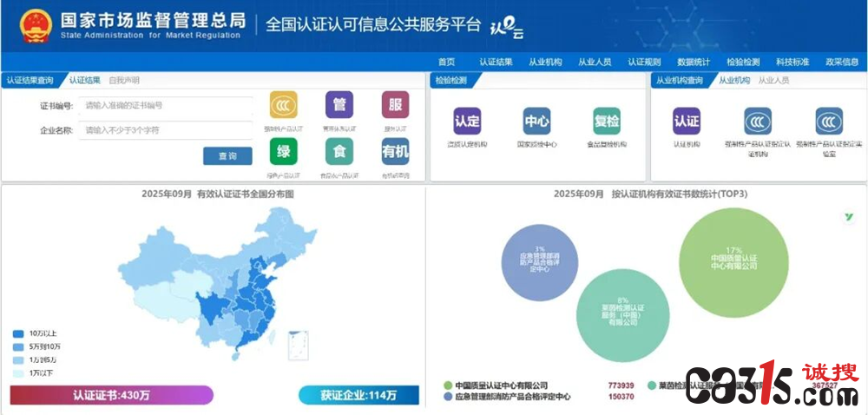This screenshot has width=868, height=415.
Task: Open the 服 service certification icon
Action: point(395,104)
